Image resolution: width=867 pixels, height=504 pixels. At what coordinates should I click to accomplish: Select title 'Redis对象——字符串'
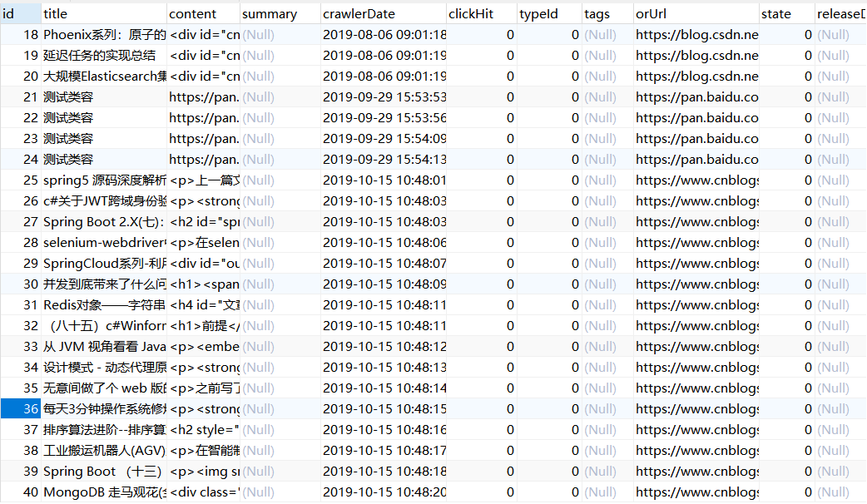point(104,305)
